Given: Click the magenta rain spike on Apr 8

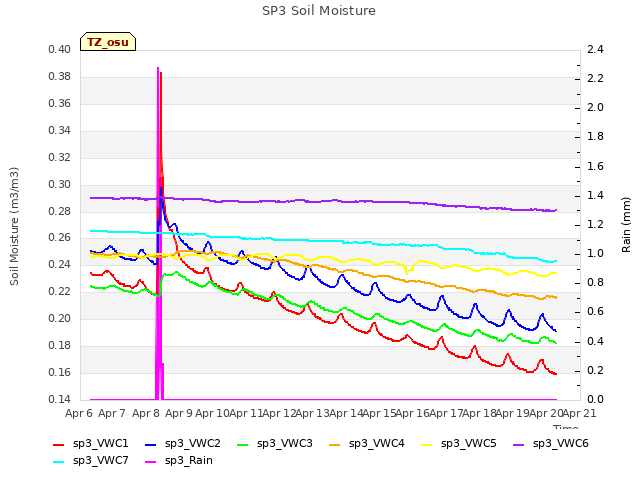Looking at the screenshot, I should click(158, 233).
